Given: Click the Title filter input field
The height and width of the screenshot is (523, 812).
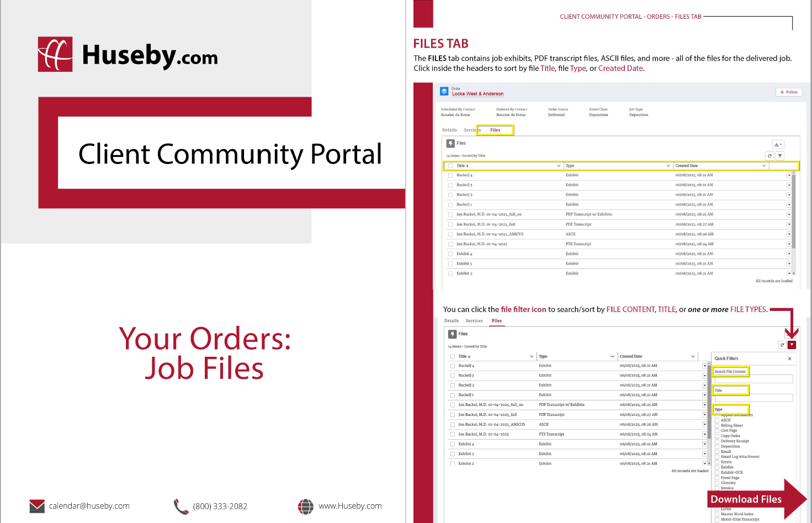Looking at the screenshot, I should click(753, 398).
